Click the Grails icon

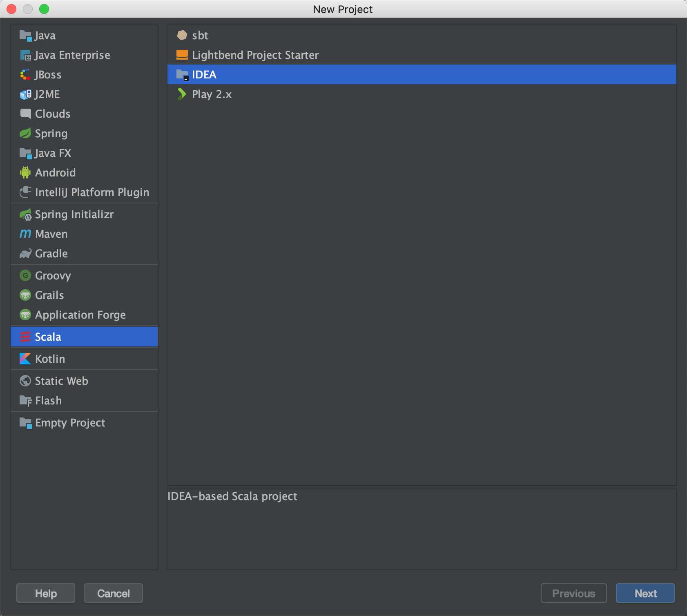point(25,295)
